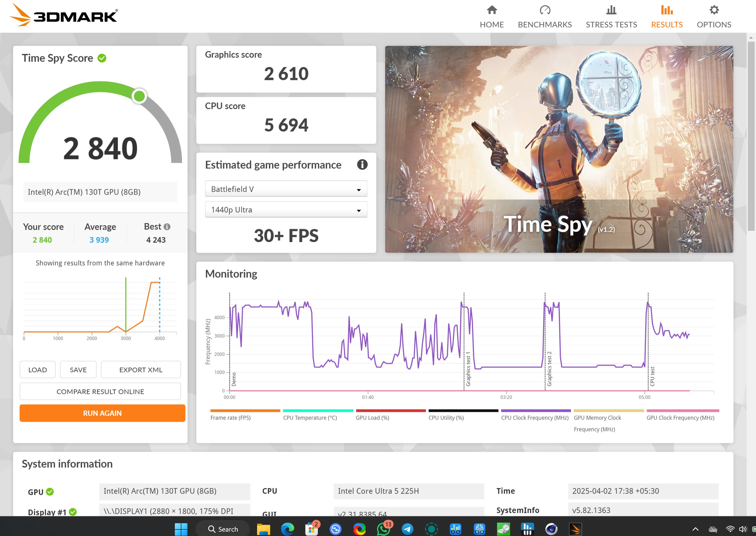This screenshot has height=536, width=756.
Task: Open the blue glasses brain taskbar app
Action: (480, 529)
